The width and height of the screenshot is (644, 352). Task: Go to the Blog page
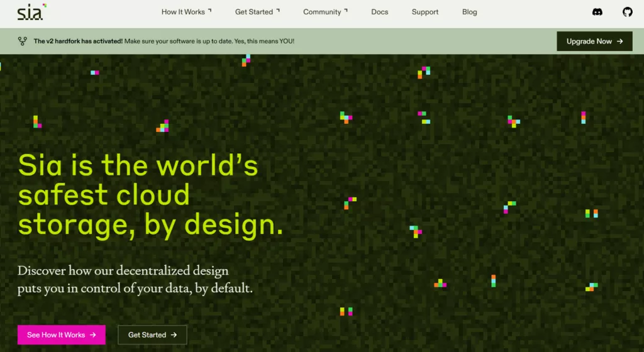(469, 12)
